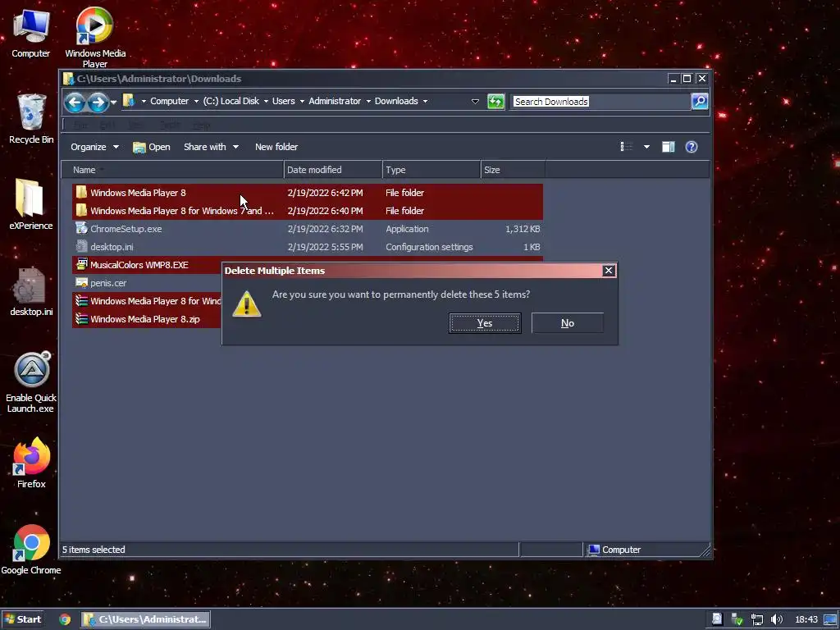
Task: Click the Chrome icon in the taskbar
Action: 65,619
